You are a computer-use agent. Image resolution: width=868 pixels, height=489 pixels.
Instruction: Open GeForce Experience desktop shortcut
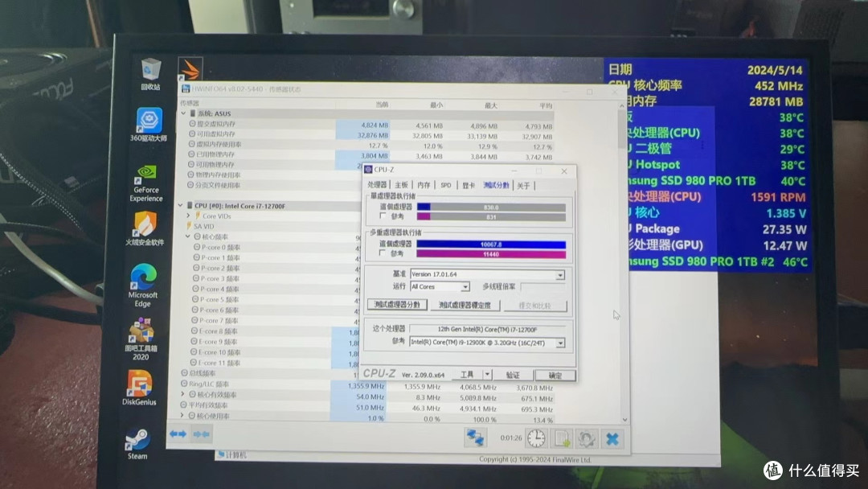pos(146,183)
